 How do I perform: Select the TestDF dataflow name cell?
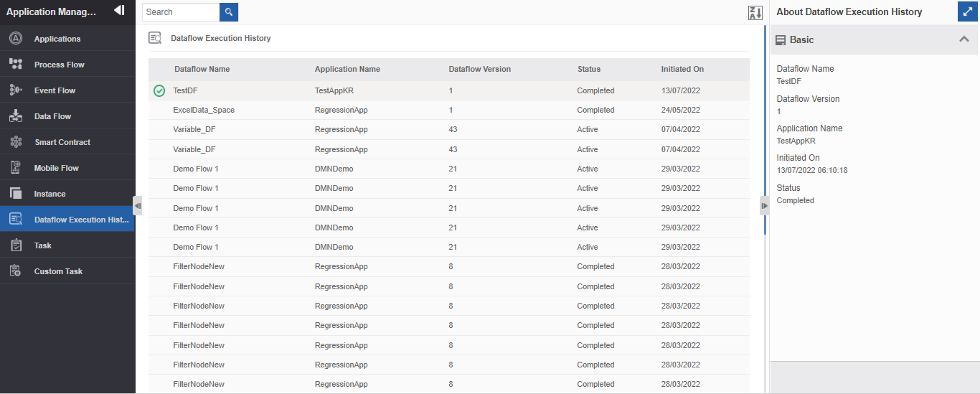click(x=185, y=90)
